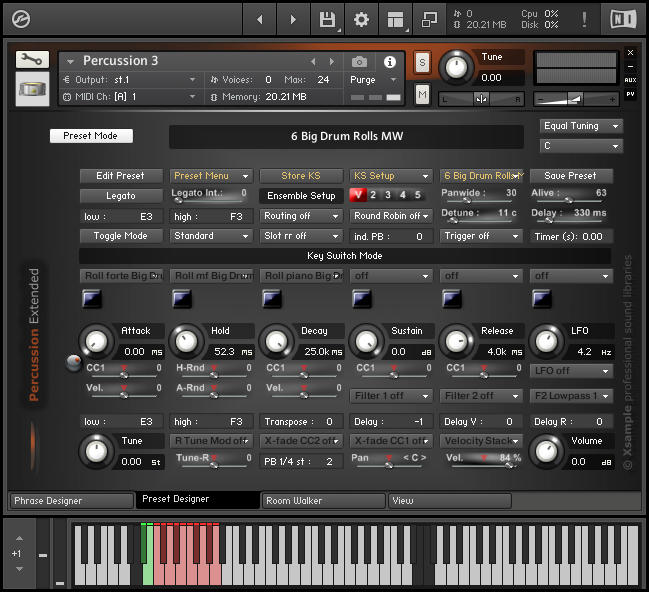Click the small sphere beside Attack
The image size is (649, 592).
click(74, 363)
